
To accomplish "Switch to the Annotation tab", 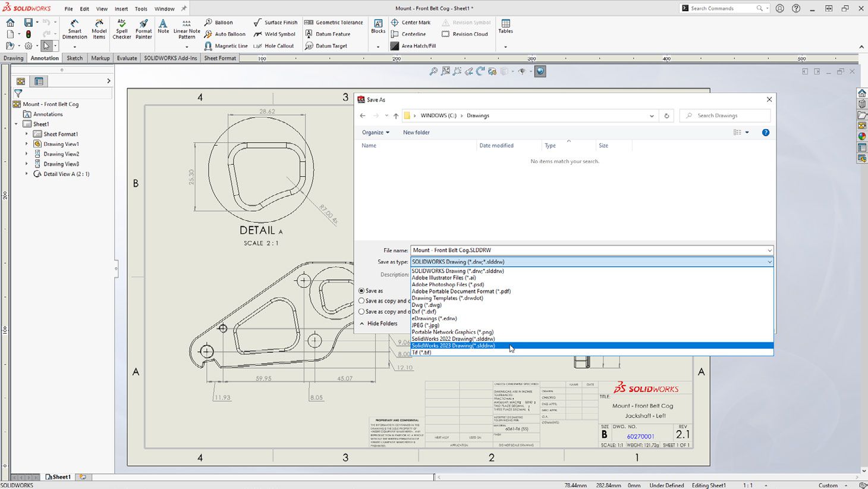I will click(x=44, y=58).
